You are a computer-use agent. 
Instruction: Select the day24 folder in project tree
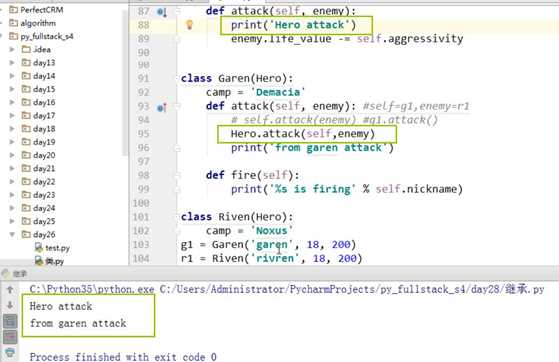click(x=44, y=208)
